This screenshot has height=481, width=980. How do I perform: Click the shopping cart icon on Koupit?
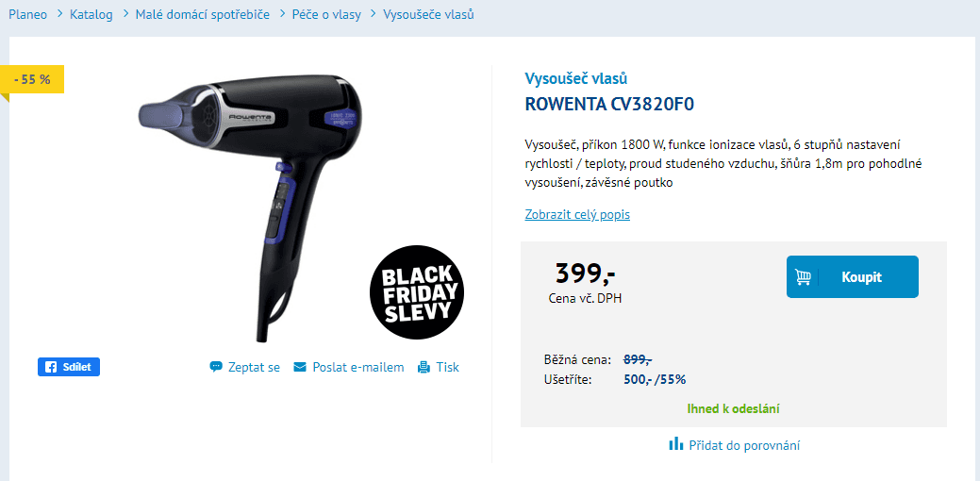(x=803, y=276)
